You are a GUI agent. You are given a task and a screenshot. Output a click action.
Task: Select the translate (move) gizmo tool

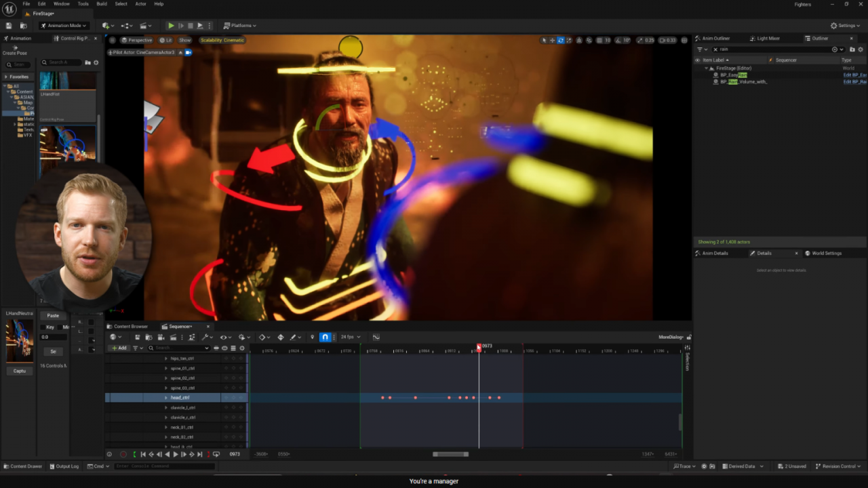[x=553, y=41]
